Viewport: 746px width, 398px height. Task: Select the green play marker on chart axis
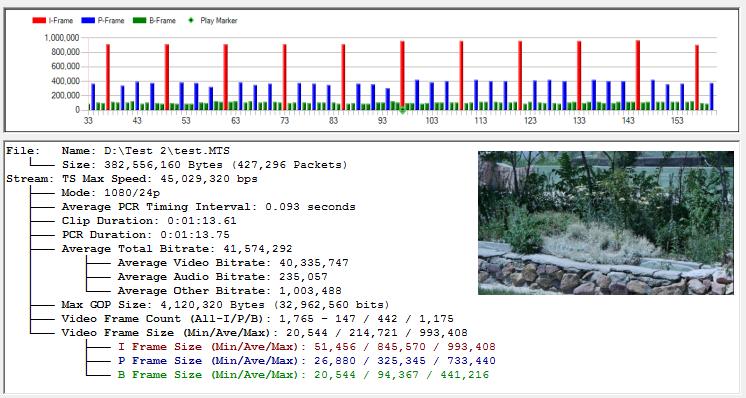tap(402, 110)
